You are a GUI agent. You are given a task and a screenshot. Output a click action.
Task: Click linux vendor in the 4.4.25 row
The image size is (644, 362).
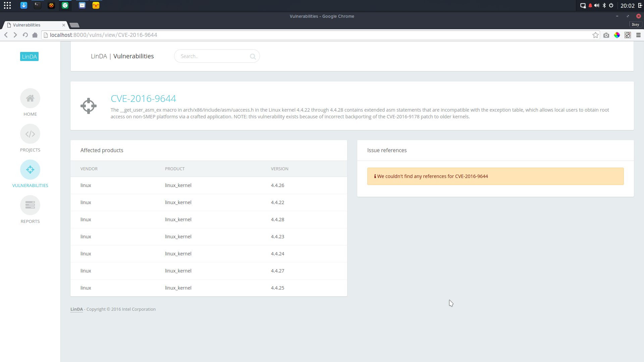(86, 288)
